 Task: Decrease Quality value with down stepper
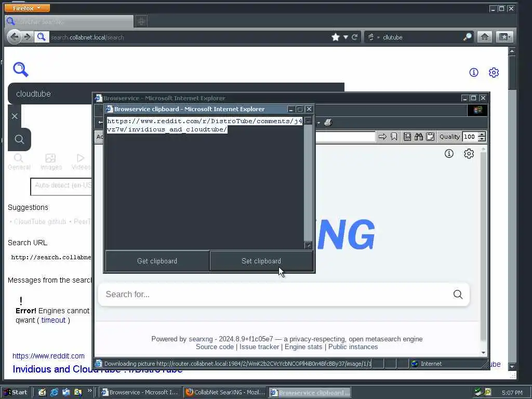tap(482, 139)
